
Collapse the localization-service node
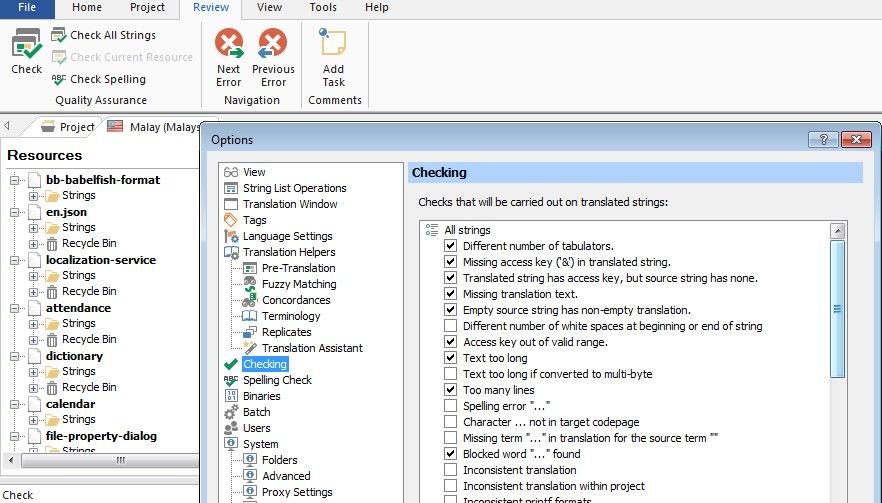[15, 261]
